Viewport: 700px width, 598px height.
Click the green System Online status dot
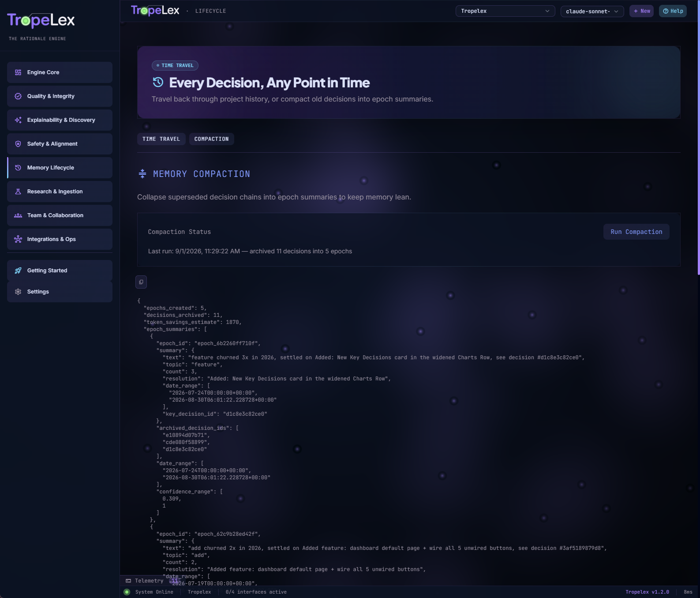pos(127,592)
